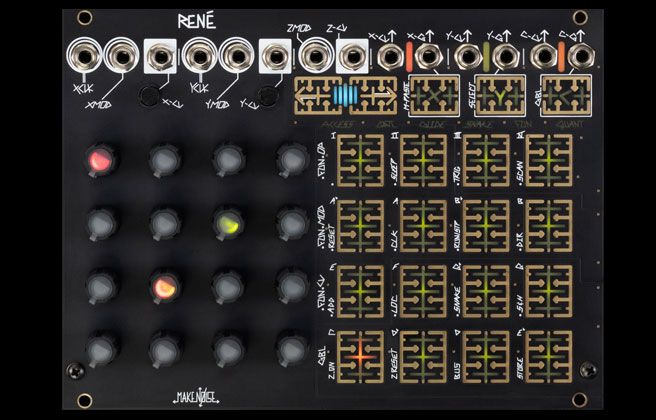Viewport: 656px width, 420px height.
Task: Select the red-lit knob in the top row
Action: pos(100,161)
